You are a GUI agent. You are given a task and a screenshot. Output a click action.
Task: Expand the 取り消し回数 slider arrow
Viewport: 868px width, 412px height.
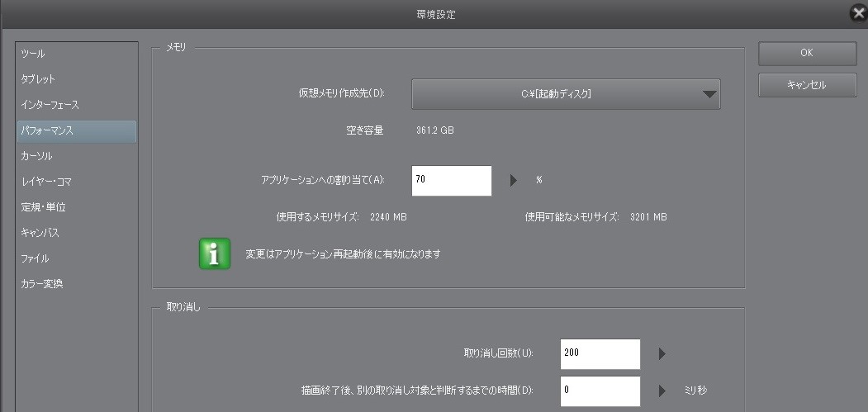[x=662, y=354]
